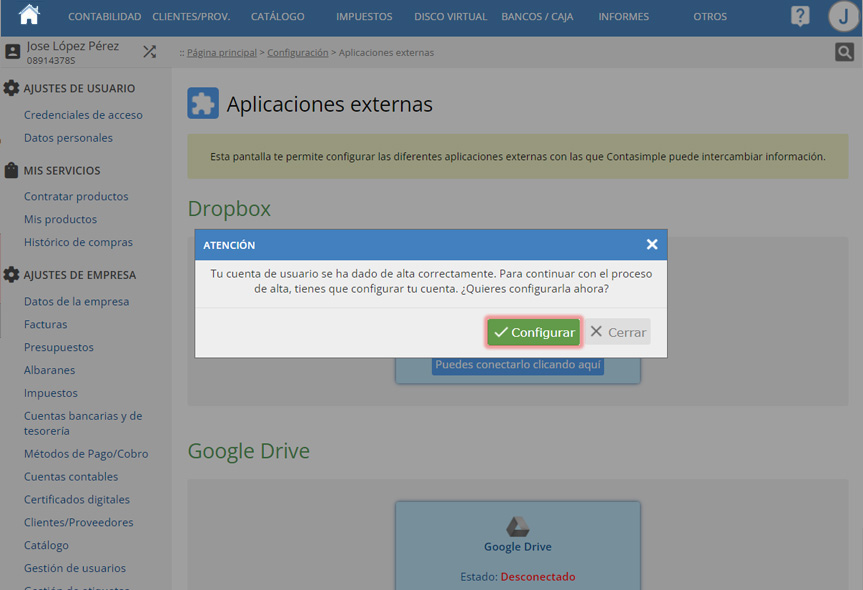This screenshot has width=863, height=590.
Task: Open Facturas settings
Action: [x=46, y=325]
